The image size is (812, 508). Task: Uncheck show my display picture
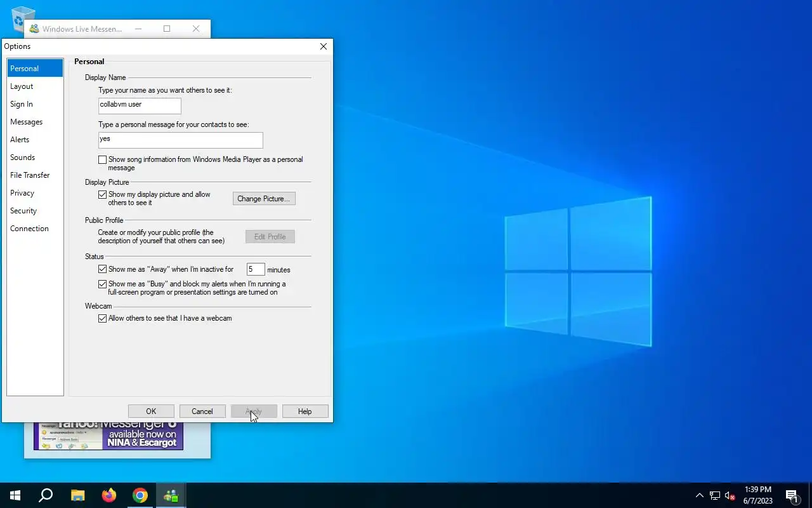[x=102, y=195]
